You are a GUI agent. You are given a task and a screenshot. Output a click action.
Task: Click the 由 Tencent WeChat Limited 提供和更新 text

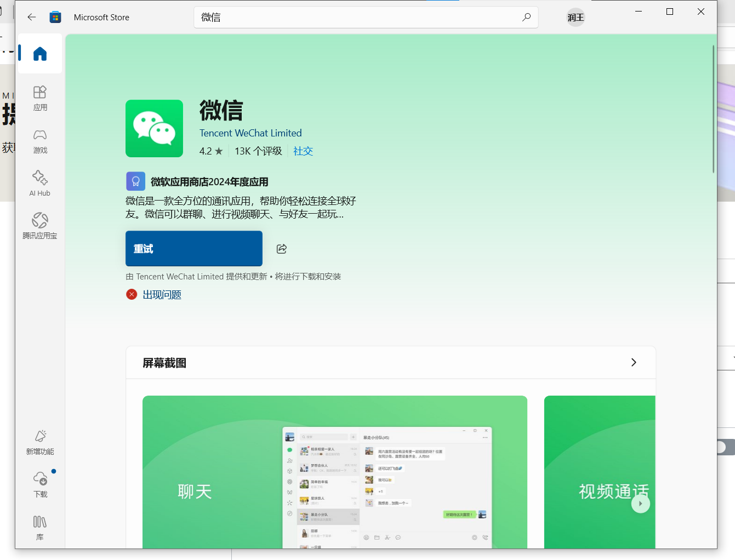click(x=197, y=277)
